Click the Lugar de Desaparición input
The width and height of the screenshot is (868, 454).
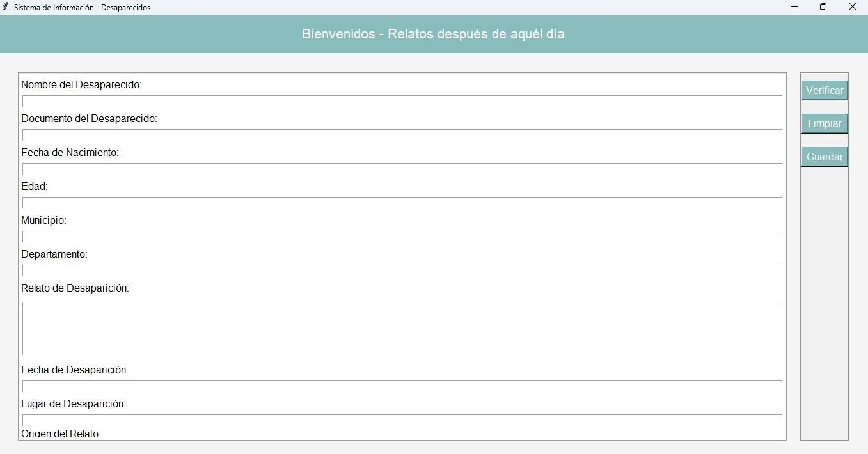[402, 420]
